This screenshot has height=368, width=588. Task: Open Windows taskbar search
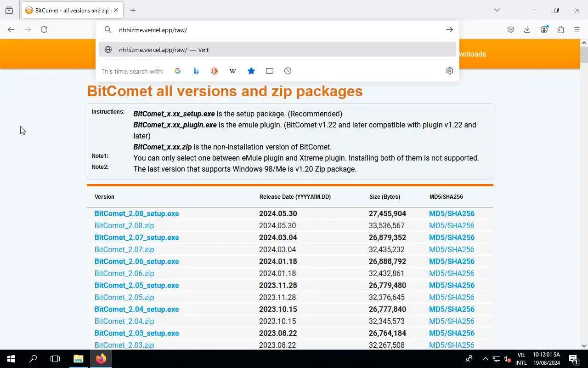pos(33,359)
